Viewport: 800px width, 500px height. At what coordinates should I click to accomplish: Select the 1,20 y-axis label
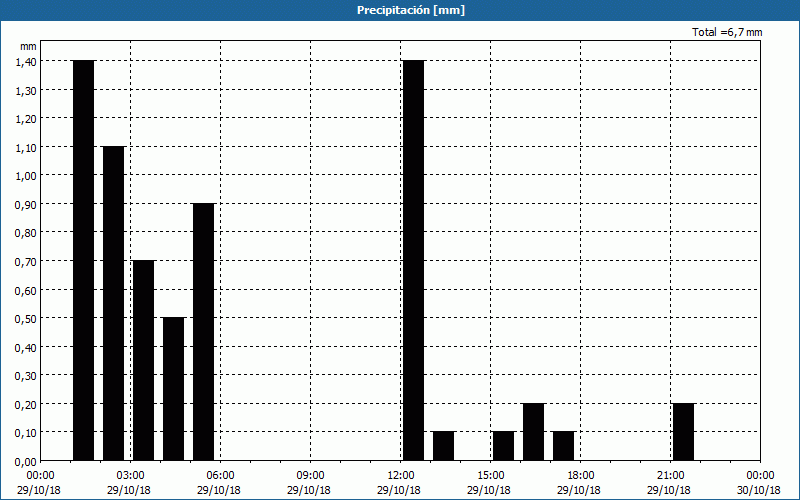pos(27,119)
